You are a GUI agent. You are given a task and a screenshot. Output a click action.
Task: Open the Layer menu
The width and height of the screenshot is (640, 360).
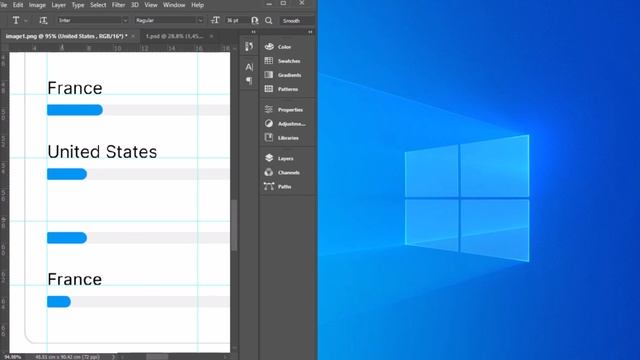(x=58, y=5)
